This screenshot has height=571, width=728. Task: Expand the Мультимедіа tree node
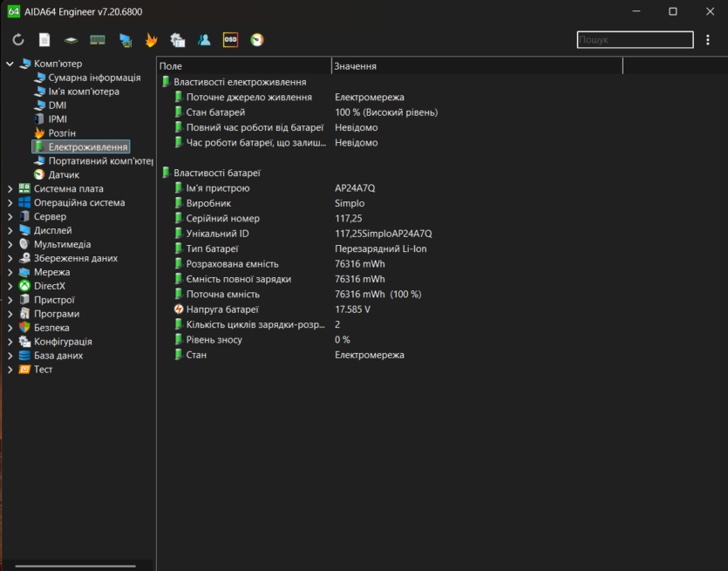10,245
